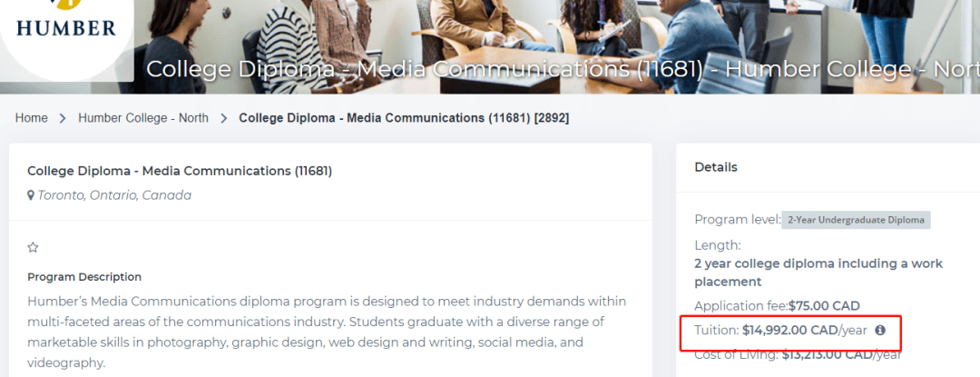The width and height of the screenshot is (980, 377).
Task: Click the $75.00 CAD application fee
Action: 824,305
